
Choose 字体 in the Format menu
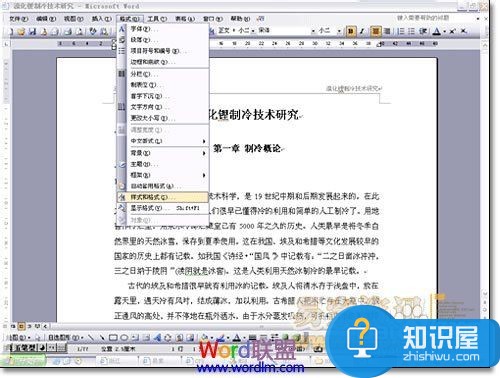(x=163, y=29)
